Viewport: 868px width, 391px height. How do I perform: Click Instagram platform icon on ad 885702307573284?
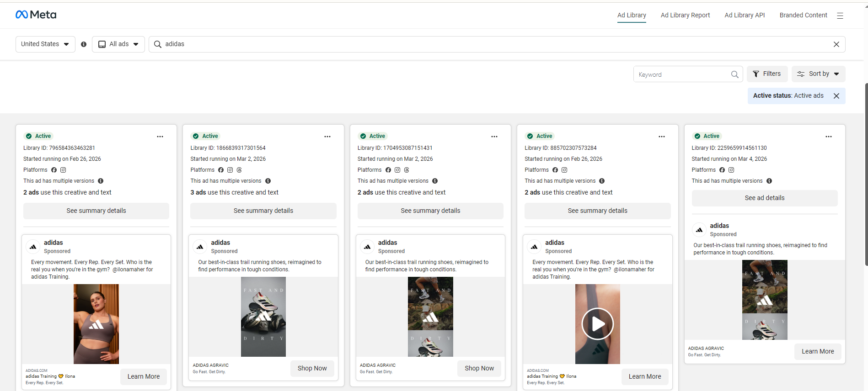coord(564,170)
